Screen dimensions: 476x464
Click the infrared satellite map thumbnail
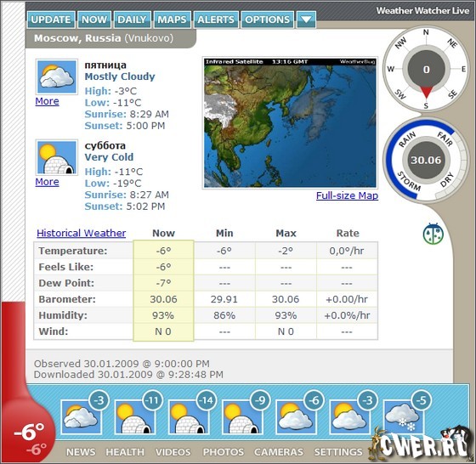click(290, 122)
